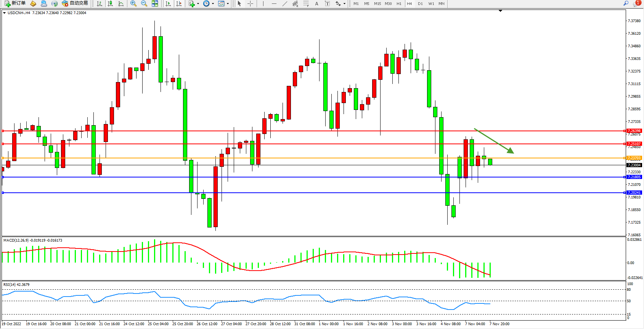This screenshot has width=644, height=329.
Task: Switch to the M15 timeframe
Action: pos(377,3)
